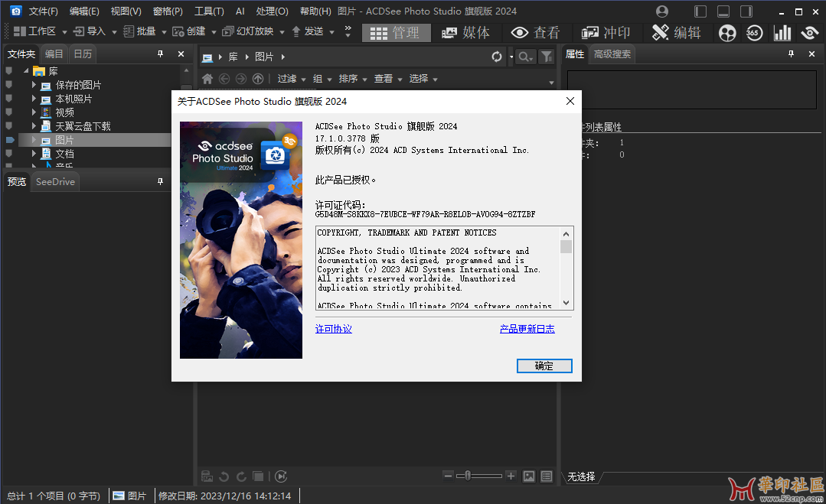Expand the 保存的图片 tree node
This screenshot has width=826, height=504.
34,85
